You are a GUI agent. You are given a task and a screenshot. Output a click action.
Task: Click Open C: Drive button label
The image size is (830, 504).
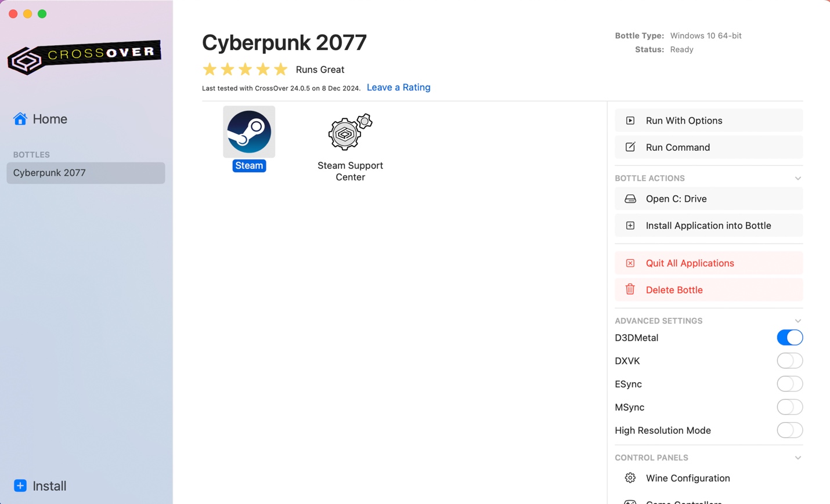[x=676, y=199]
